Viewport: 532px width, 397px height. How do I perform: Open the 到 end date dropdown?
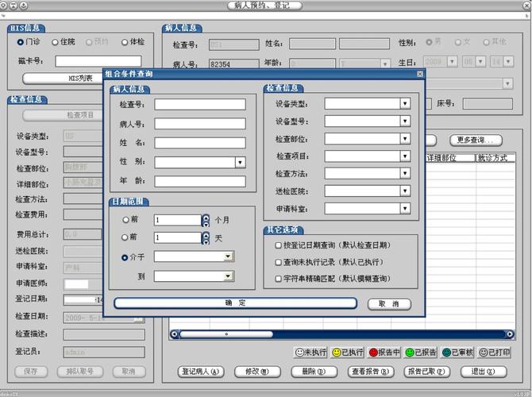click(229, 276)
